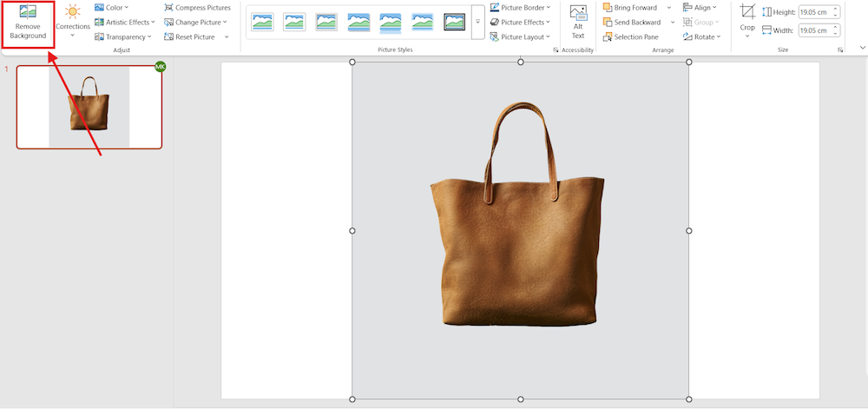Screen dimensions: 868x409
Task: Click the Width input field
Action: point(815,30)
